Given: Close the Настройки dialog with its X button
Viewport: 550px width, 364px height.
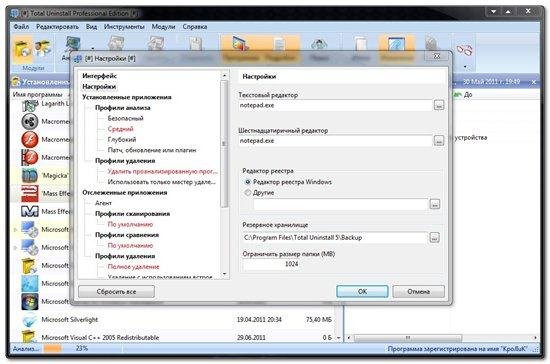Looking at the screenshot, I should click(x=437, y=56).
